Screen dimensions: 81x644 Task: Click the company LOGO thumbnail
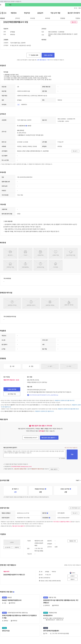12,542
